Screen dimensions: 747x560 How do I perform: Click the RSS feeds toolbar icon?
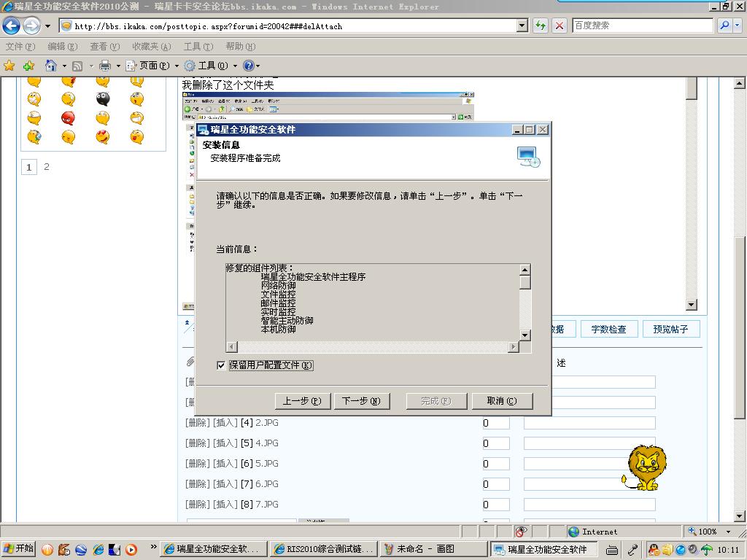[77, 66]
